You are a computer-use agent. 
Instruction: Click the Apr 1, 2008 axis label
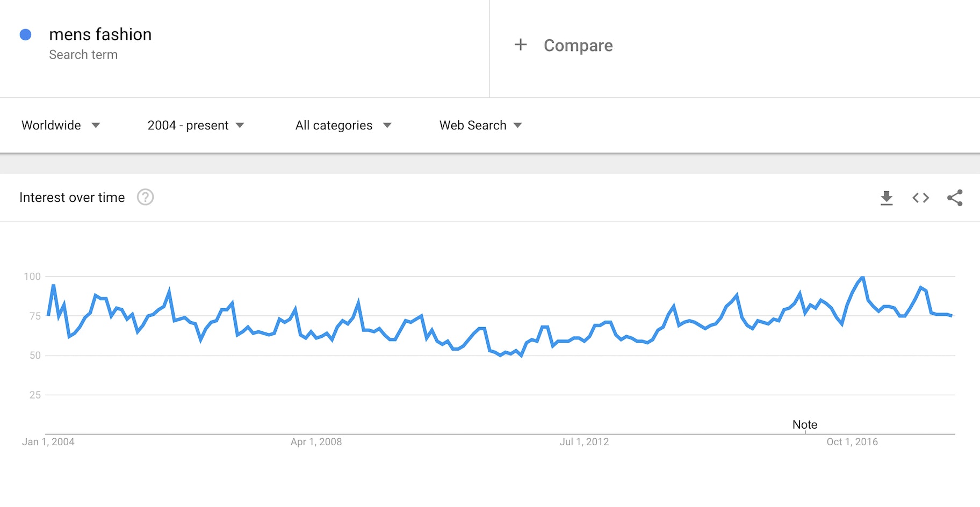coord(316,442)
